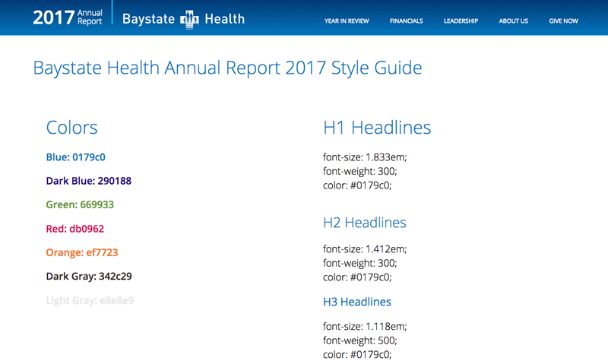
Task: Click font-weight: 300 under H1 Headlines
Action: coord(359,171)
